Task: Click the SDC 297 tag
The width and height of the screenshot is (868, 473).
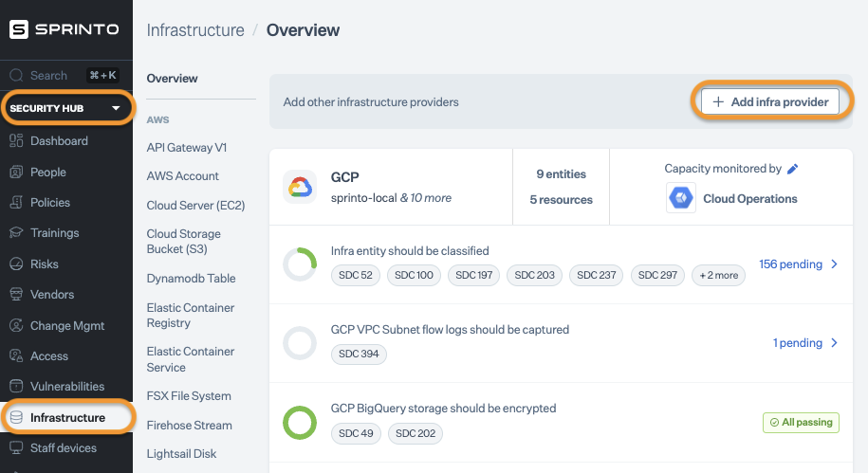Action: point(657,276)
